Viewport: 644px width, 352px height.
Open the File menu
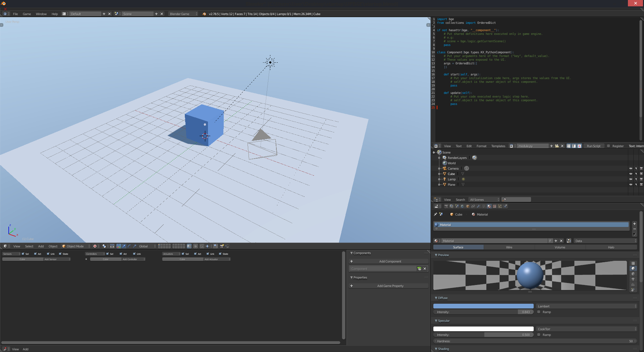15,14
